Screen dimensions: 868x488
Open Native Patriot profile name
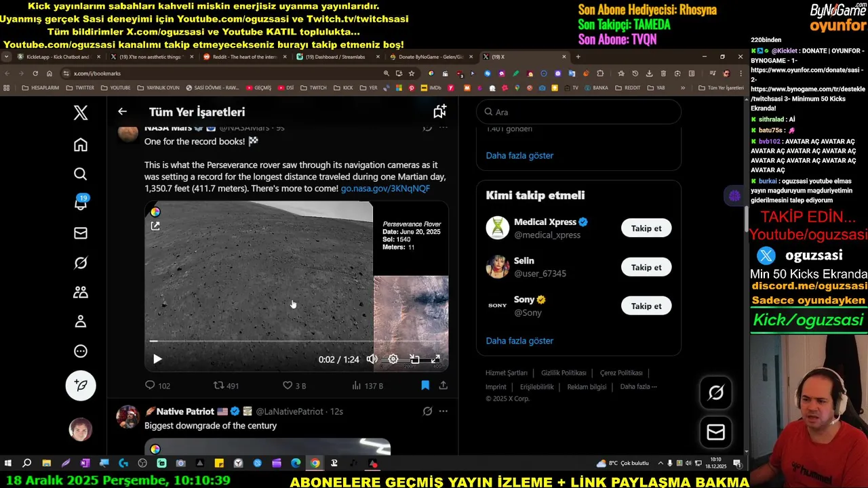pyautogui.click(x=185, y=411)
